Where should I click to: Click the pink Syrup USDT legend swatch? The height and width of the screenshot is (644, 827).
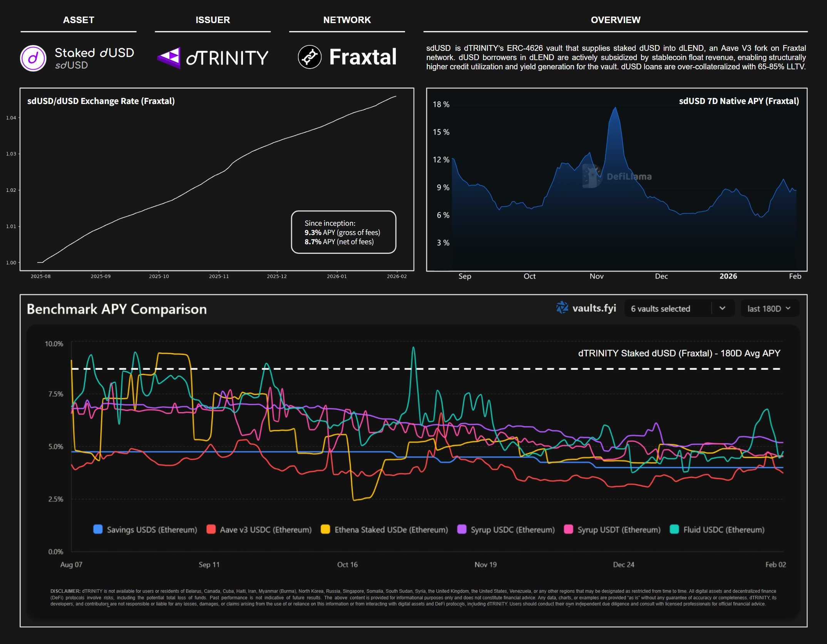pyautogui.click(x=568, y=529)
